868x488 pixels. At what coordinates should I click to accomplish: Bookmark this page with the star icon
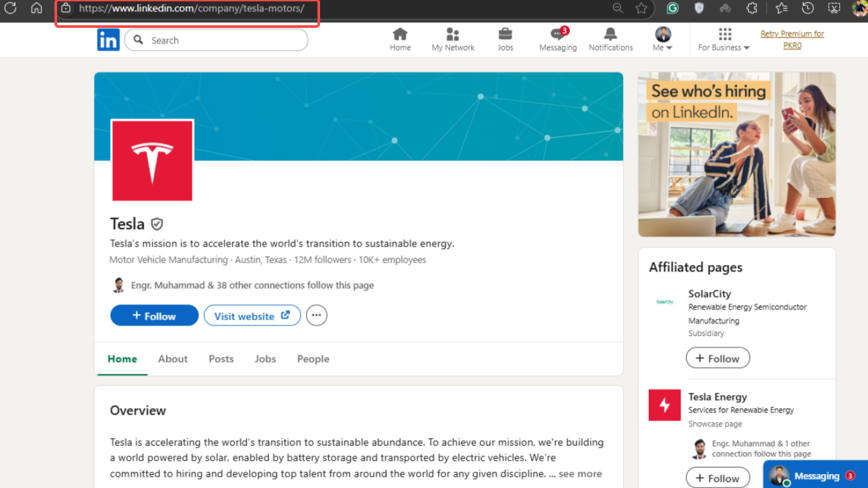tap(642, 8)
